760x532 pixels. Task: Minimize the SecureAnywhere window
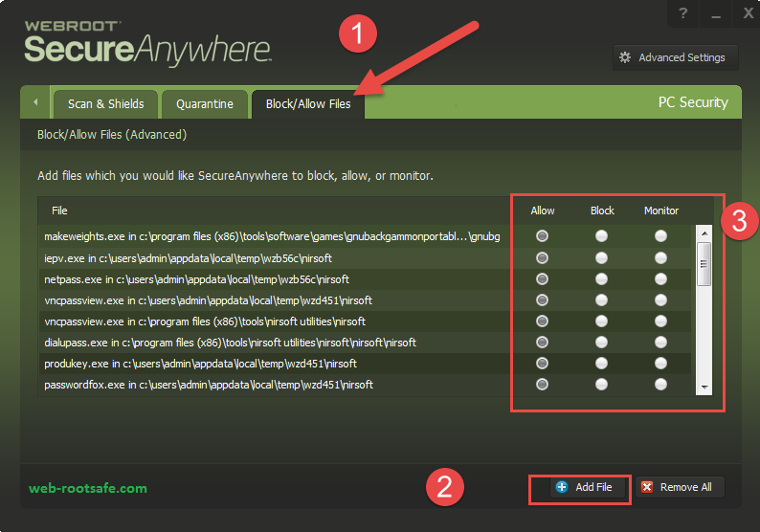pos(716,14)
